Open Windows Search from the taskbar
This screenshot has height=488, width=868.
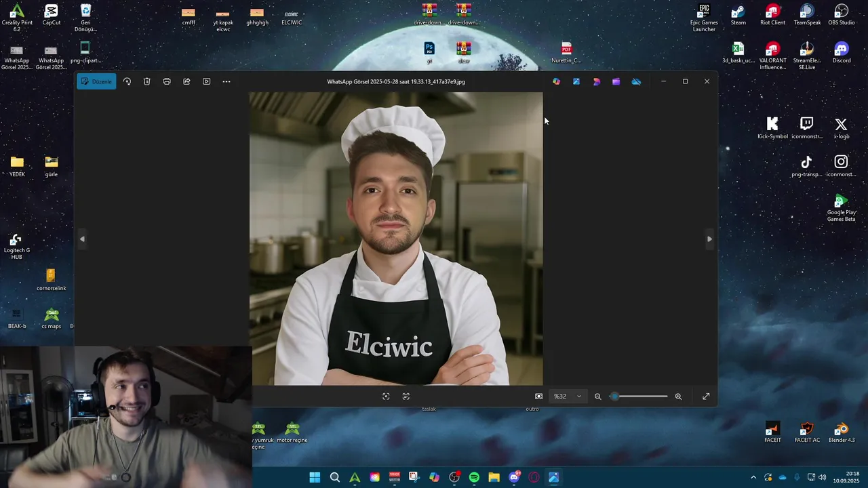point(335,477)
